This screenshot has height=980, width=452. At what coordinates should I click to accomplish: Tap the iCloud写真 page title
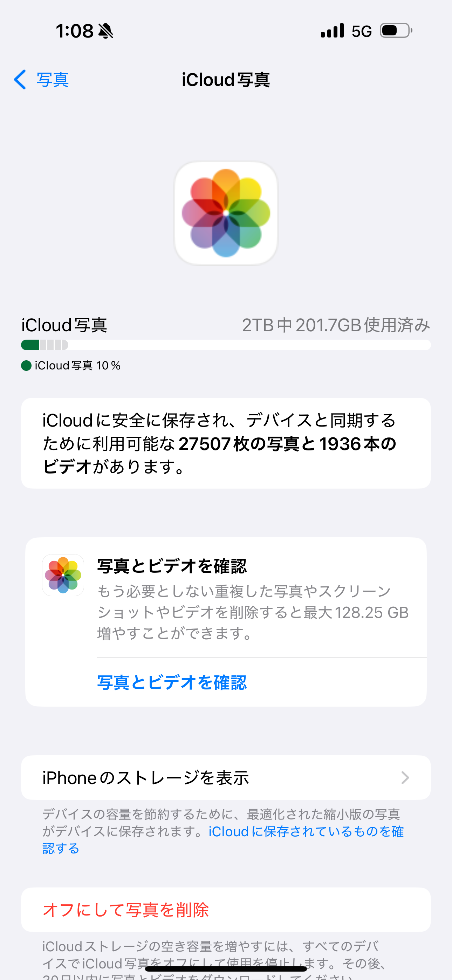pyautogui.click(x=226, y=80)
